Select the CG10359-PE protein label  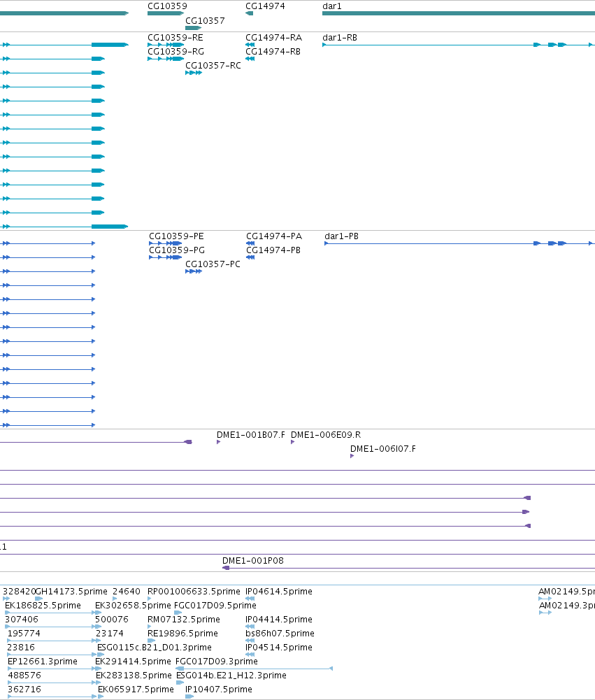coord(176,236)
